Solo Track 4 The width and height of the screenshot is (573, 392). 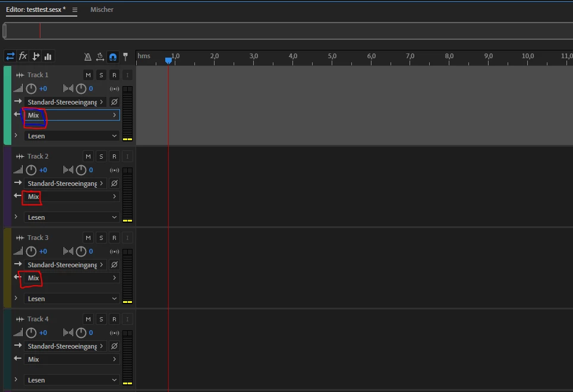tap(101, 320)
